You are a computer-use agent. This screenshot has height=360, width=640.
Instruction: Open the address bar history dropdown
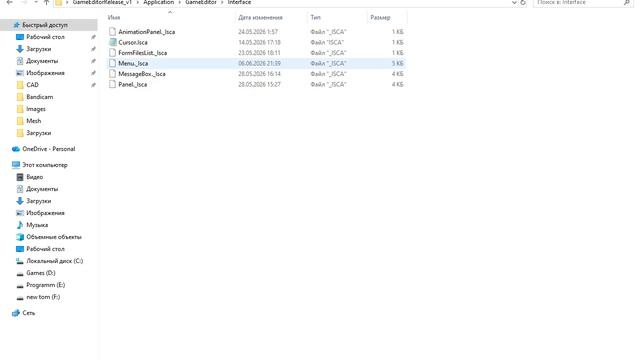coord(514,2)
